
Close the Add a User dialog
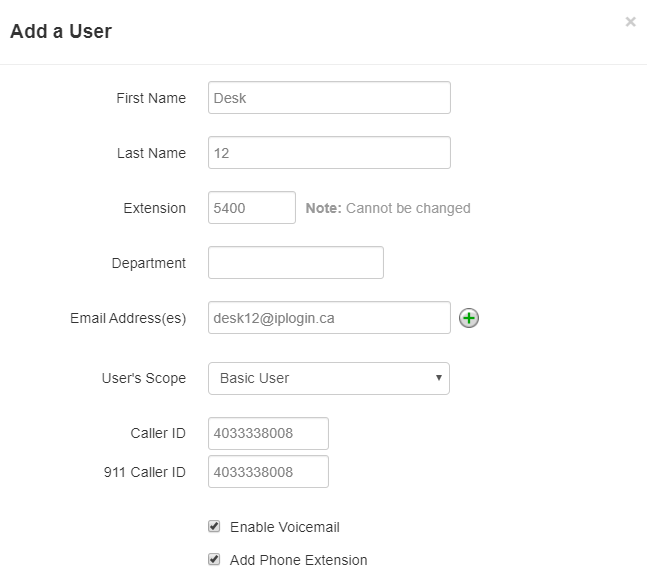pyautogui.click(x=630, y=21)
